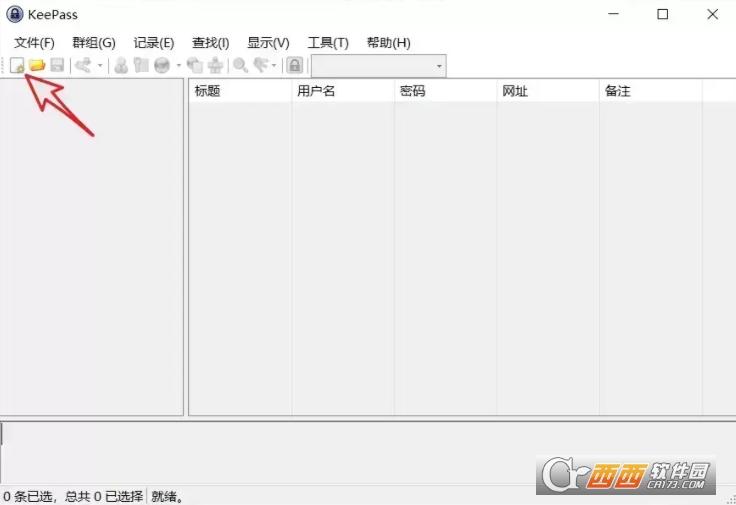Open the 显示(V) menu
Screen dimensions: 736x505
[x=268, y=43]
